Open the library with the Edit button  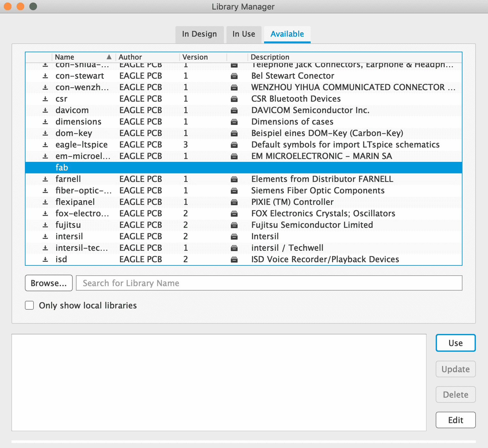point(455,420)
